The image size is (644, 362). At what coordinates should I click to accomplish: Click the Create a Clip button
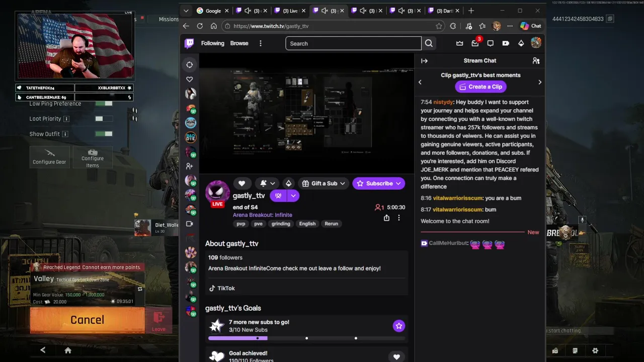point(480,86)
